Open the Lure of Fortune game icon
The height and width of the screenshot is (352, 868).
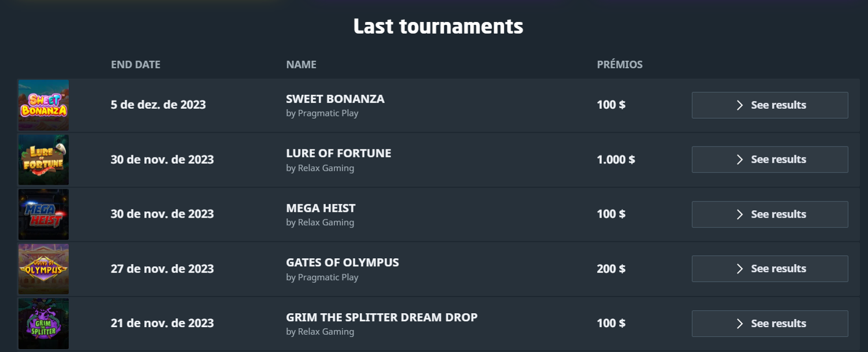pos(43,160)
